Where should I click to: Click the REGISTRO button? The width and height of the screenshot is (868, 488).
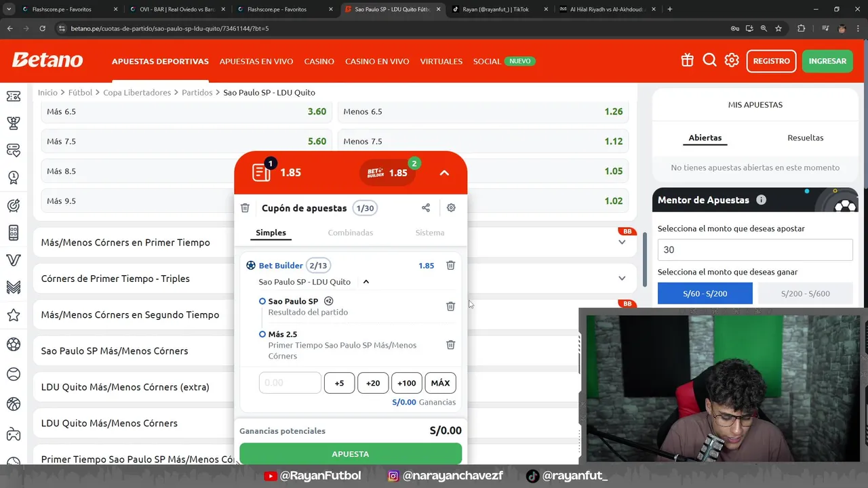(x=772, y=61)
